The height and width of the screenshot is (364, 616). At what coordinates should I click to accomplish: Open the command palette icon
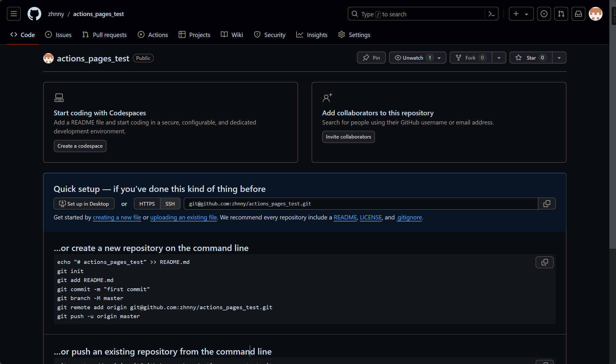tap(491, 14)
